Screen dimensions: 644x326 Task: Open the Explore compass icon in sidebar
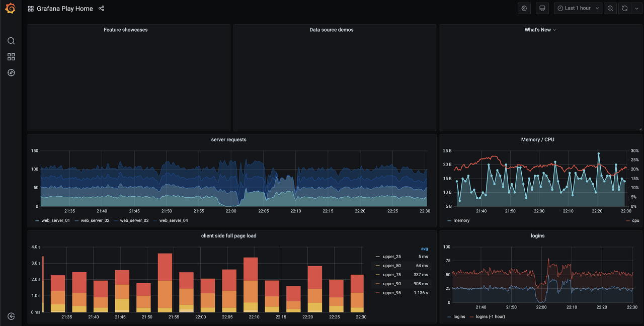pyautogui.click(x=11, y=72)
